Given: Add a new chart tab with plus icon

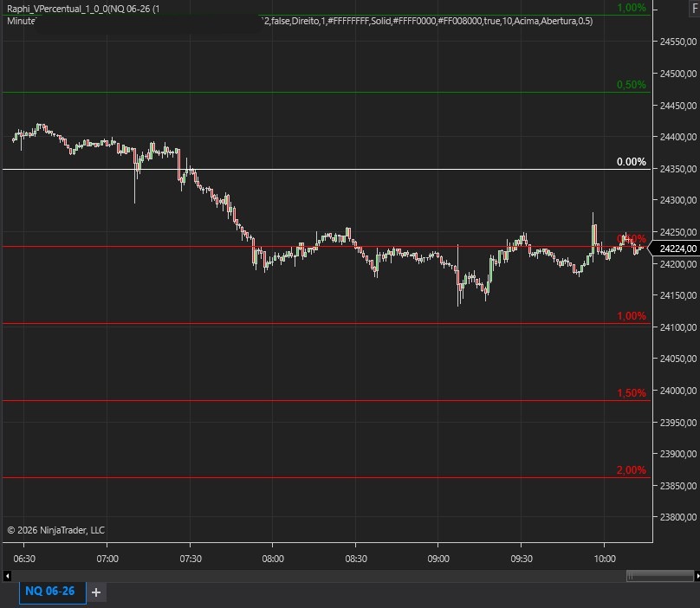Looking at the screenshot, I should click(96, 592).
